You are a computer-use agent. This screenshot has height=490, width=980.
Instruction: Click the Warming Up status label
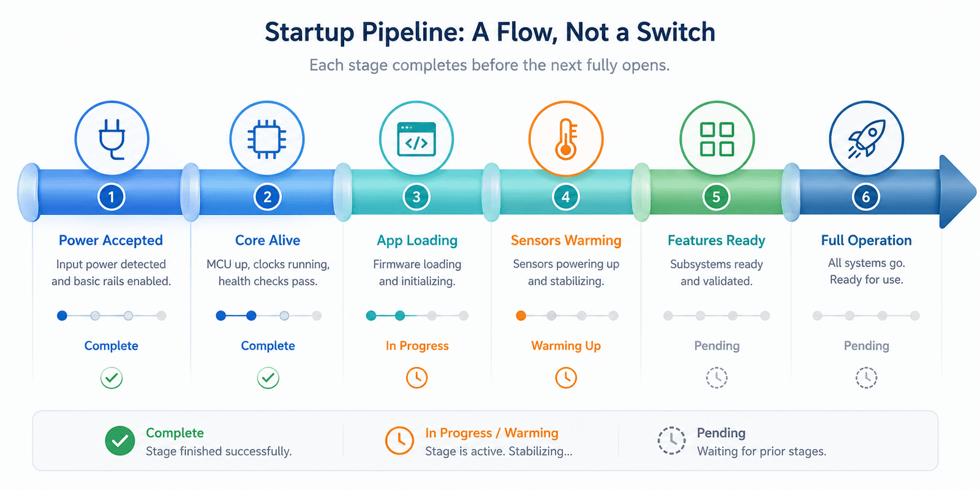(x=566, y=346)
